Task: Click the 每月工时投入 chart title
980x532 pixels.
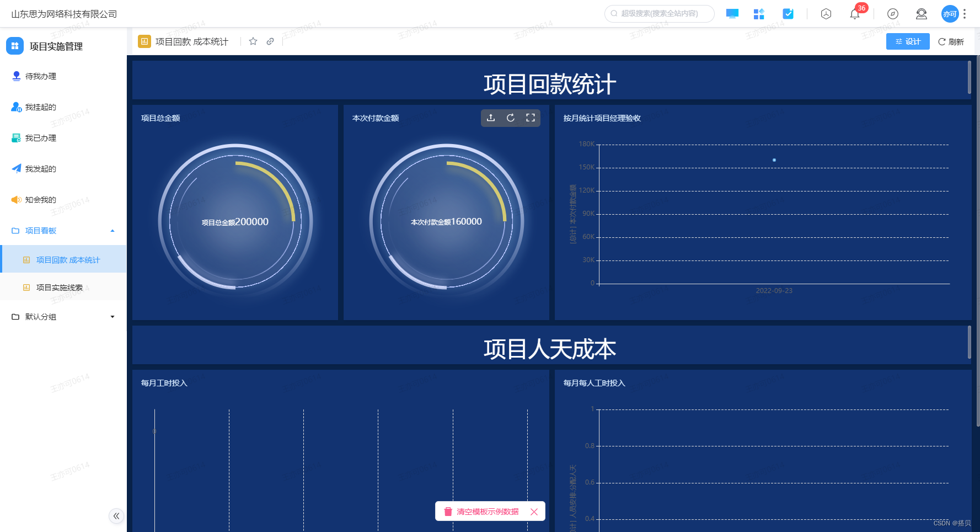Action: click(164, 383)
